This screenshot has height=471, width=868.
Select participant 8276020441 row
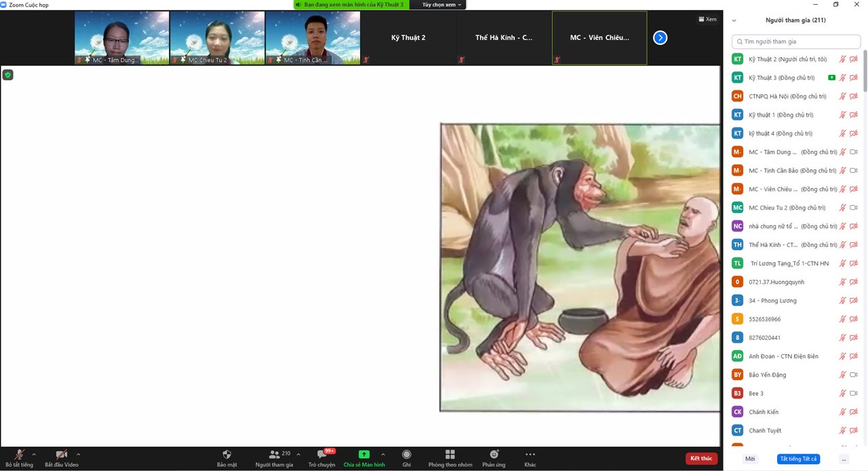click(795, 337)
